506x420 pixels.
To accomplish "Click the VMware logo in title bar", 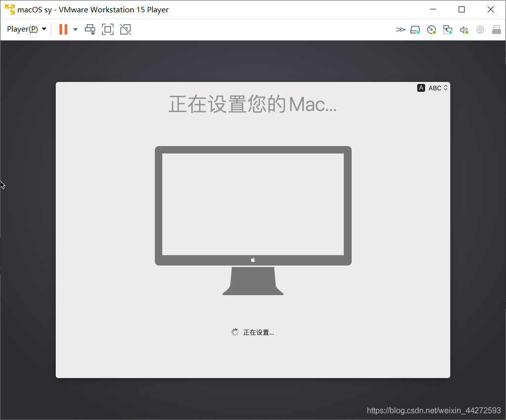I will pyautogui.click(x=9, y=9).
